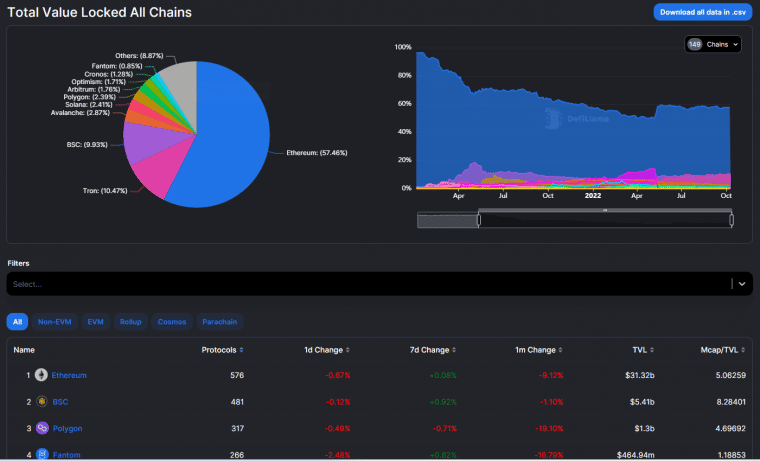The width and height of the screenshot is (760, 461).
Task: Click the Fantom chain logo icon
Action: 42,454
